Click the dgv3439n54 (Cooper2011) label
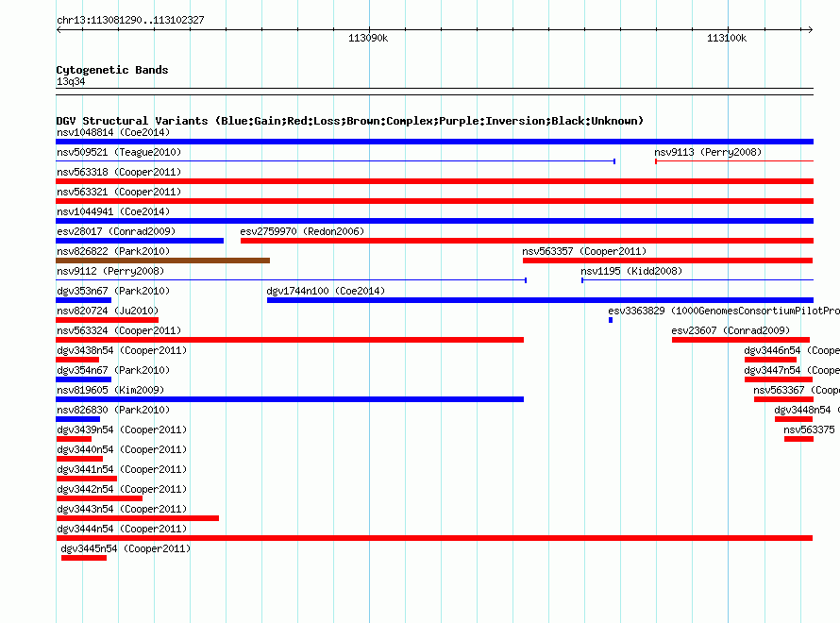This screenshot has width=840, height=623. click(x=122, y=429)
